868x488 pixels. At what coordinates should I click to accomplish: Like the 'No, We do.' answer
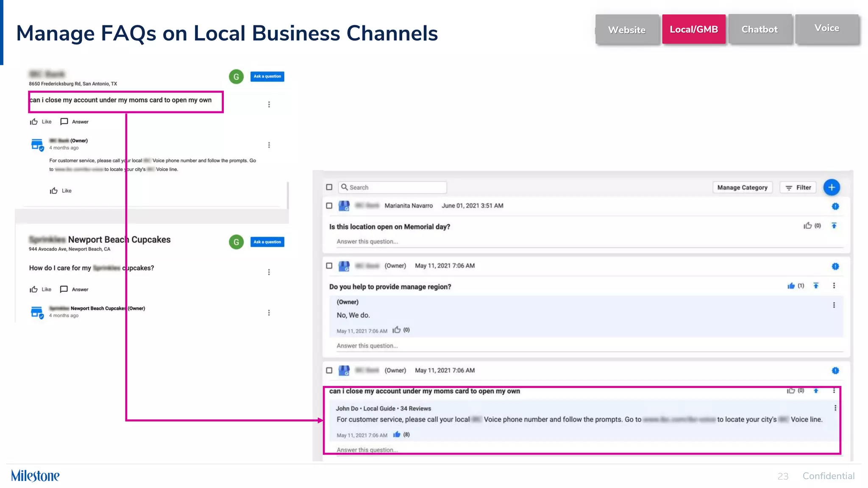(x=397, y=330)
